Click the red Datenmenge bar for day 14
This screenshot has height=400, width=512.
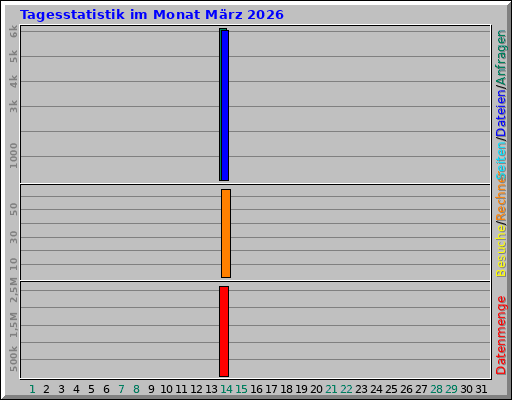[x=224, y=331]
